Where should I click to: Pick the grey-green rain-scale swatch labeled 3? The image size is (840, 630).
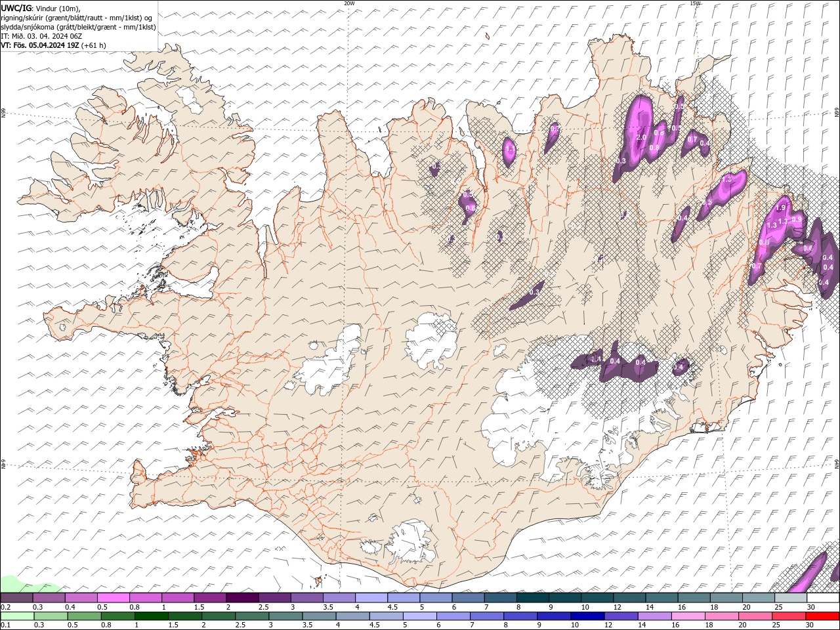[285, 616]
